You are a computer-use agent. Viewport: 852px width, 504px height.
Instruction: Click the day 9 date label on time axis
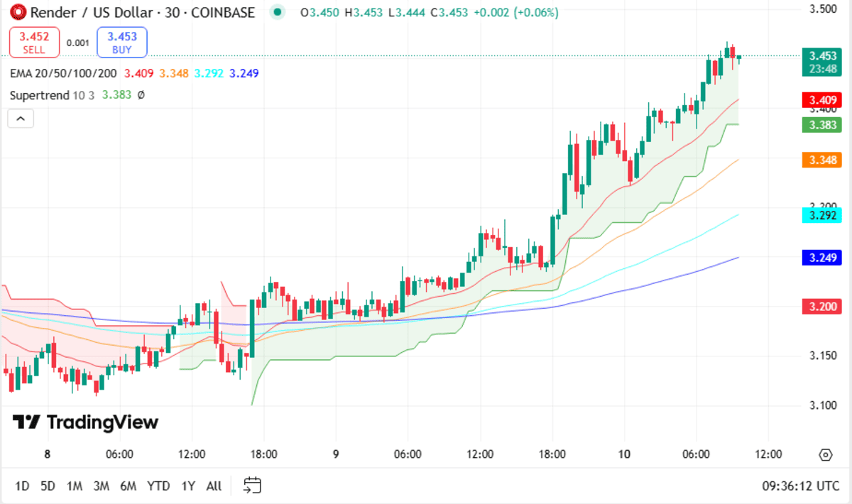336,454
